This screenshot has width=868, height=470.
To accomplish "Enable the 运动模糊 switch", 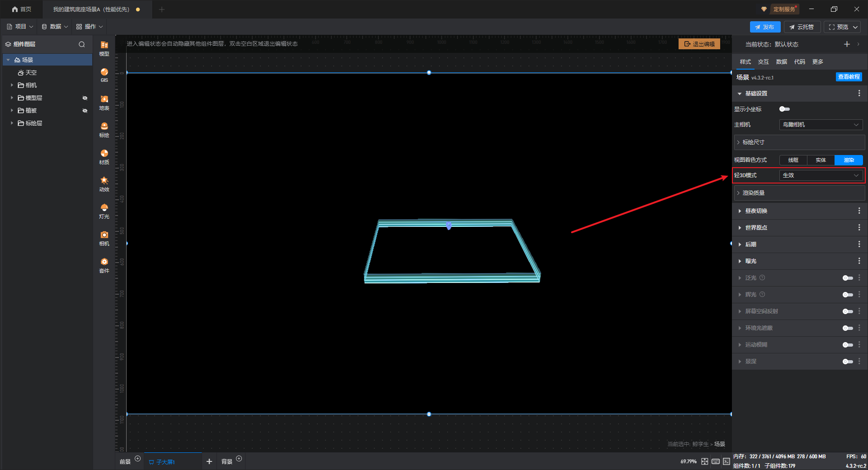I will click(848, 345).
